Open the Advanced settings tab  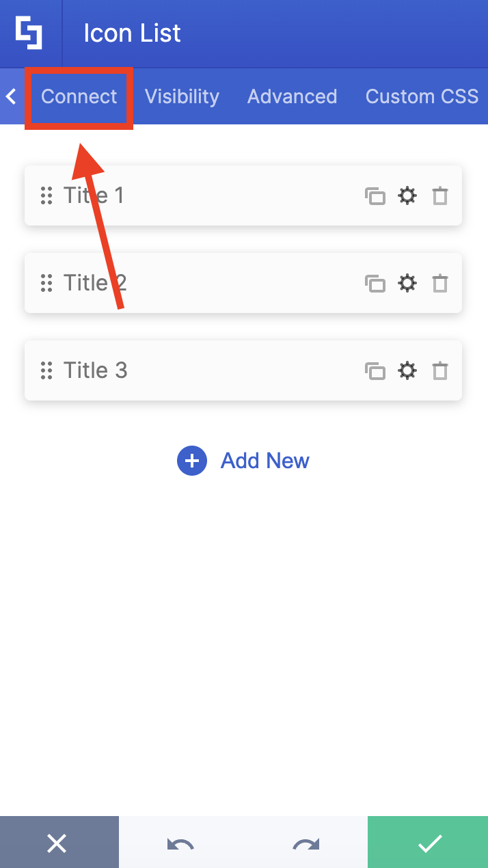click(x=292, y=96)
